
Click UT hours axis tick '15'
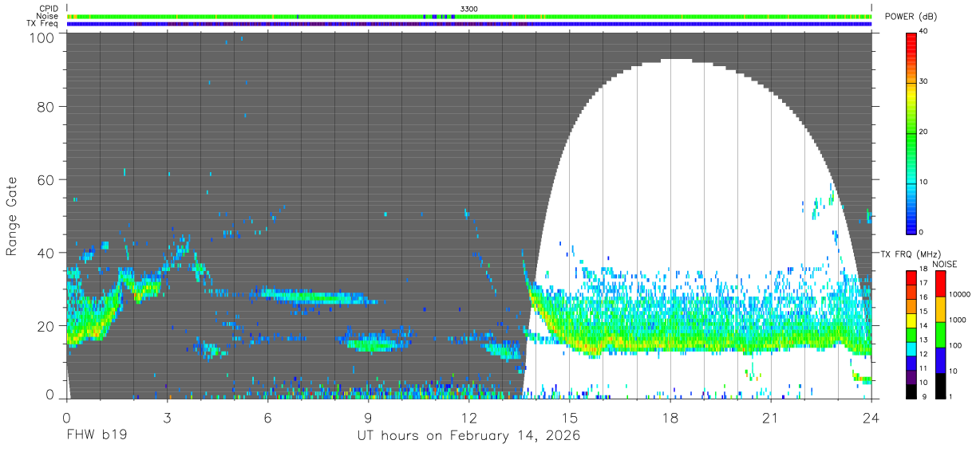click(x=570, y=417)
